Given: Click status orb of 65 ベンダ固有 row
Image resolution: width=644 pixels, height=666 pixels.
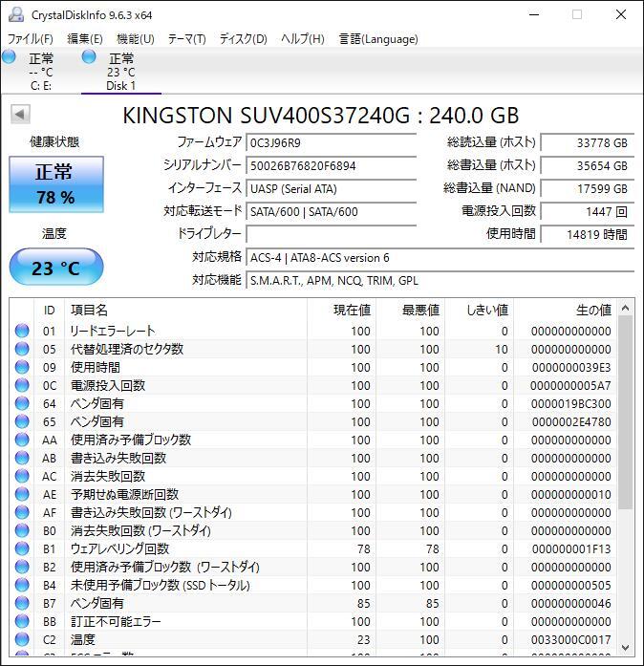Looking at the screenshot, I should (22, 421).
